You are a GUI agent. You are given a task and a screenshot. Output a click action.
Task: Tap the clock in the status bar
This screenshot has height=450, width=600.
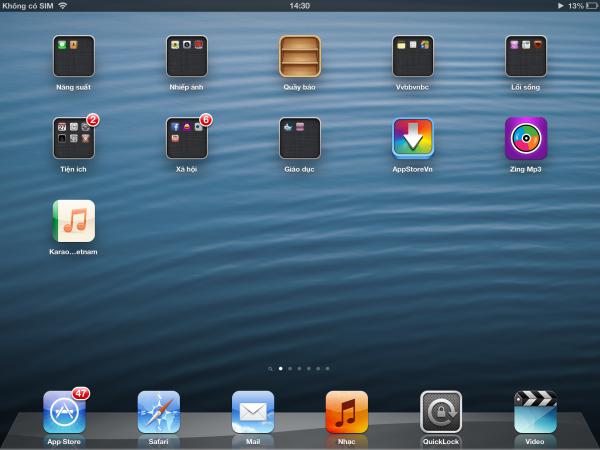click(x=299, y=6)
